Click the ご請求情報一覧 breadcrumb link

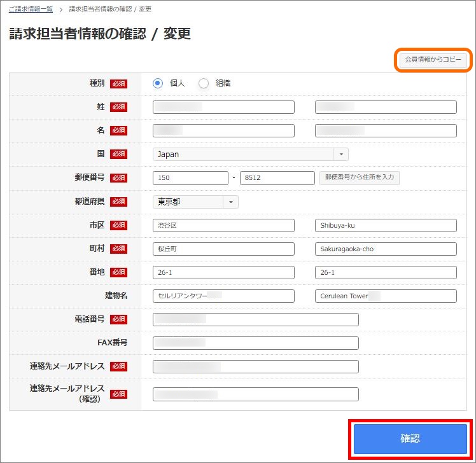tap(31, 9)
